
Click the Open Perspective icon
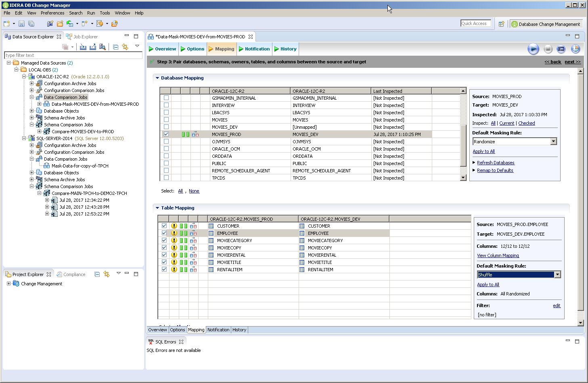point(501,24)
